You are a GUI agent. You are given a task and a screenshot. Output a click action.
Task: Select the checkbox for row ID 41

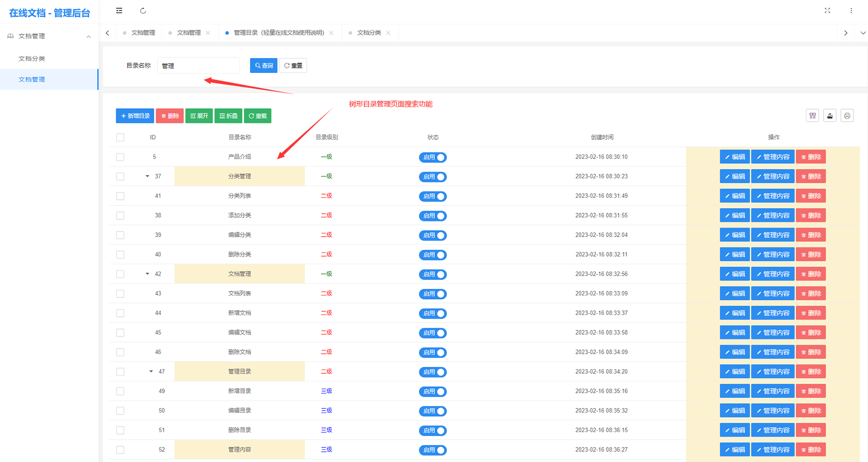point(121,196)
